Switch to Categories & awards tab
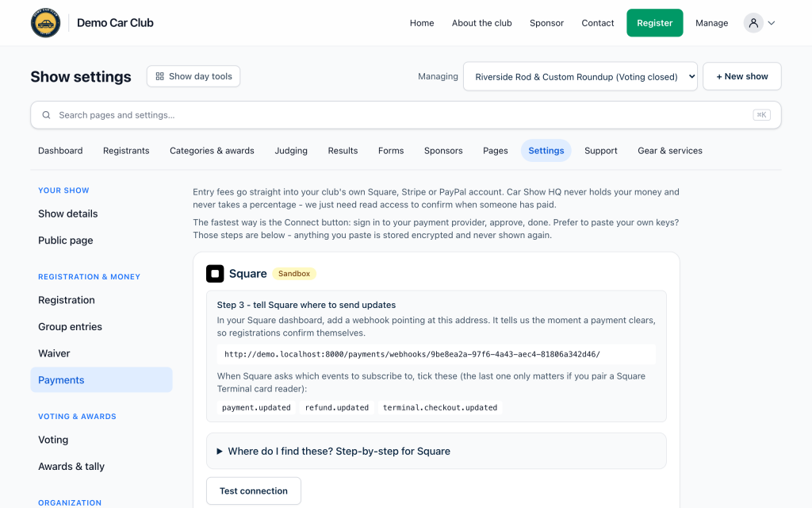Image resolution: width=812 pixels, height=508 pixels. coord(212,151)
